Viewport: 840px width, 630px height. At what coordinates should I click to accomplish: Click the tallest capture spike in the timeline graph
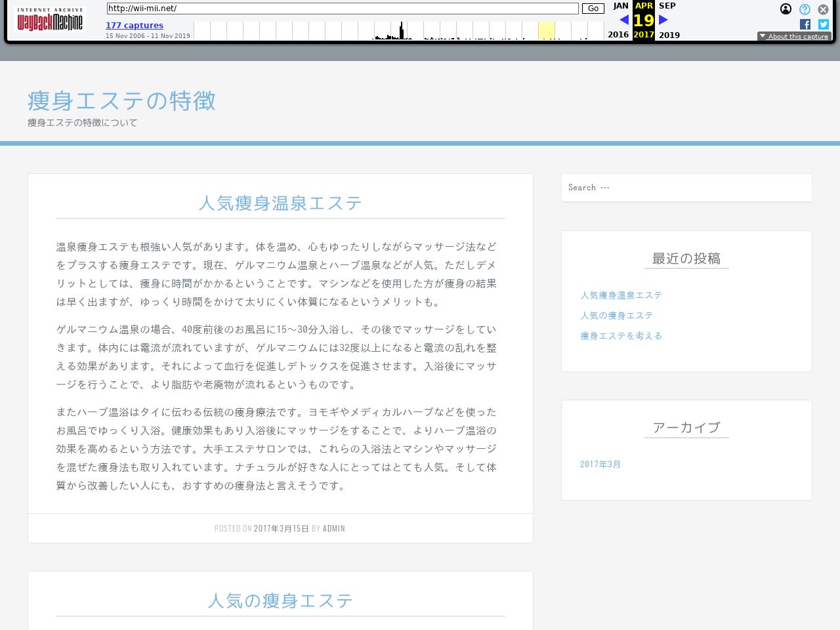click(x=401, y=30)
